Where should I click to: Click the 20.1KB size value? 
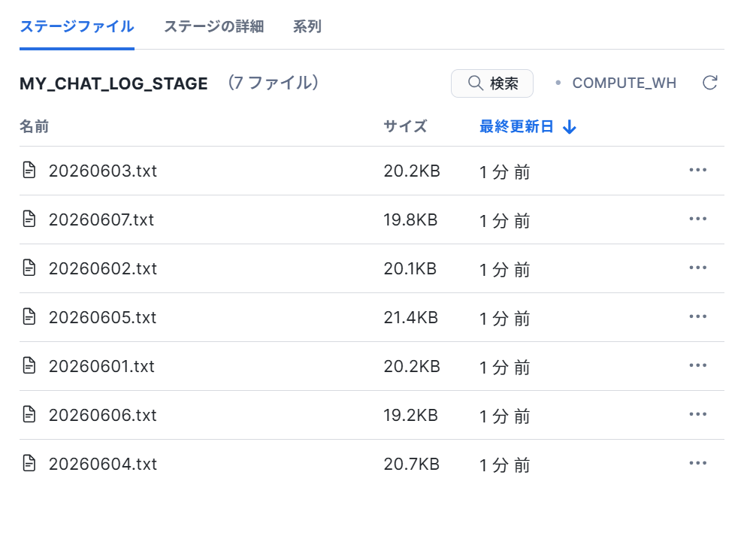point(410,269)
